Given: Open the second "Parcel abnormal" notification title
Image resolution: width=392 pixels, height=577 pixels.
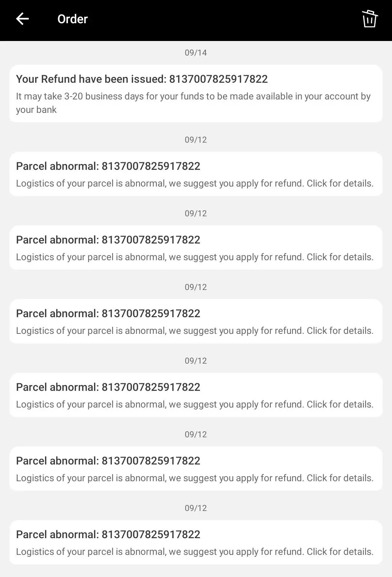Looking at the screenshot, I should tap(108, 240).
